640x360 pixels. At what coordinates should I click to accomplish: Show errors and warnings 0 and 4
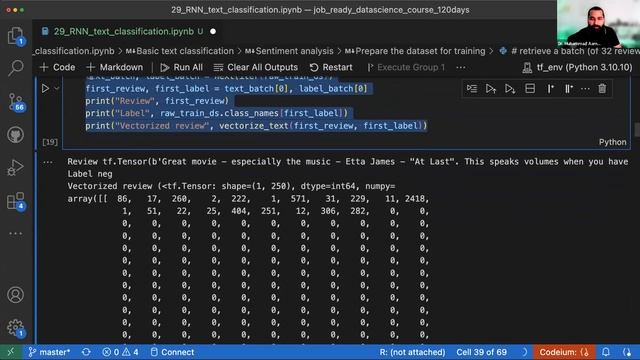[120, 352]
